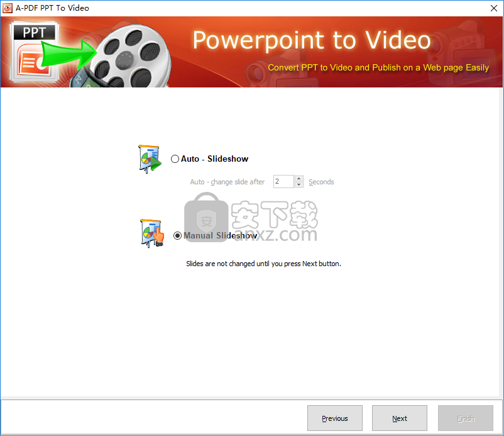Click the seconds input field

pyautogui.click(x=283, y=181)
